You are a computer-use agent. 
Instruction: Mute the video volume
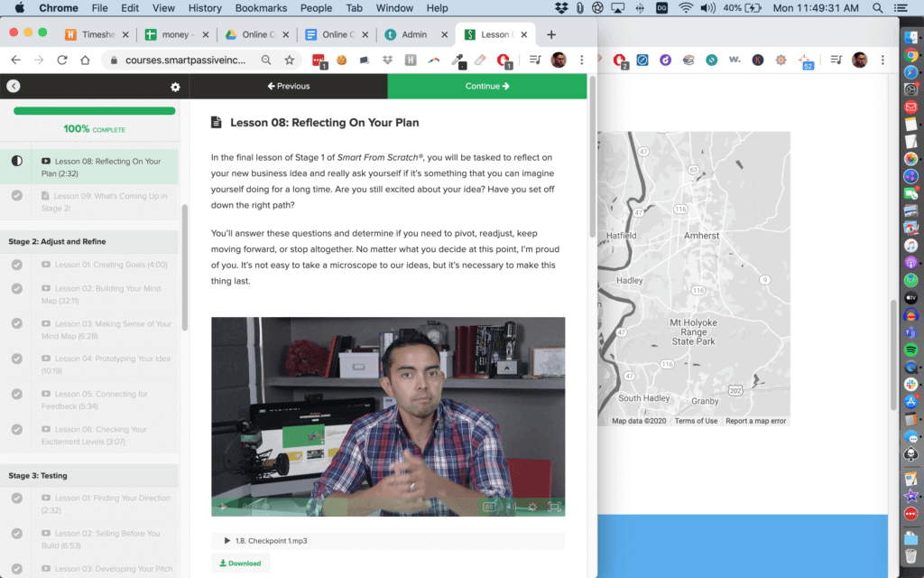[x=511, y=506]
